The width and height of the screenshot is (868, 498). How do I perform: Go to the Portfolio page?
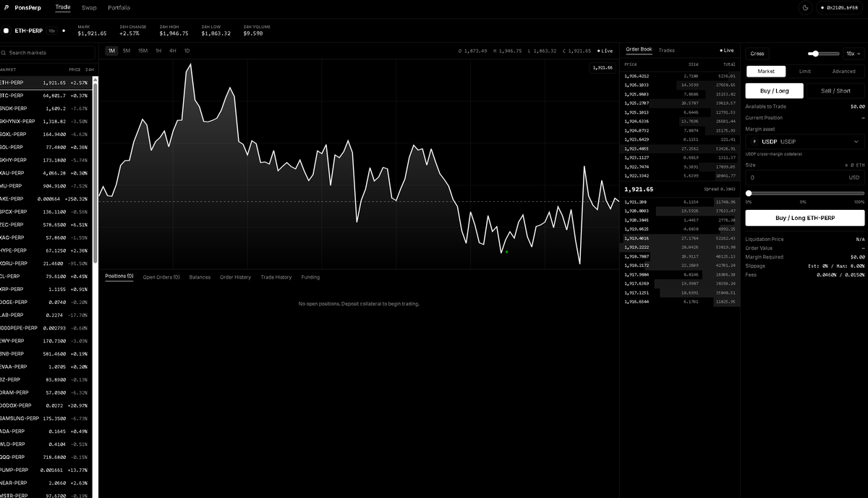[119, 7]
